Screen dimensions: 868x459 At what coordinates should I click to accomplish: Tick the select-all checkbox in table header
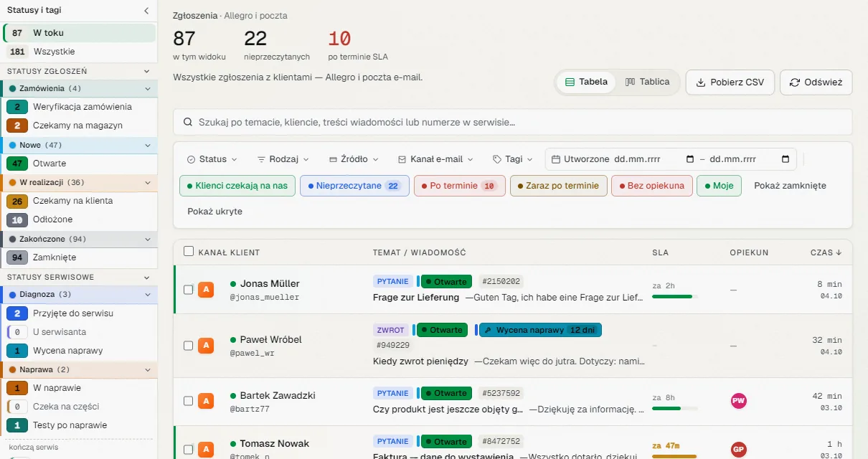[189, 252]
